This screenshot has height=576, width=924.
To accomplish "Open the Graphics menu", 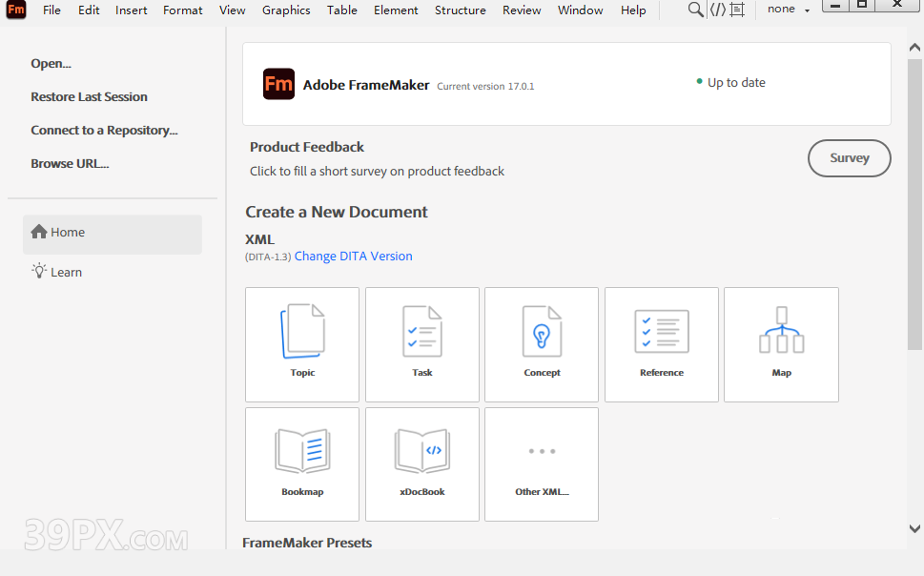I will click(286, 10).
